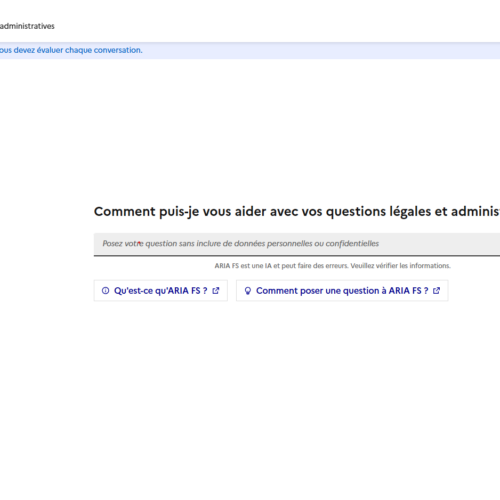Image resolution: width=500 pixels, height=500 pixels.
Task: Click the question input field
Action: point(297,244)
